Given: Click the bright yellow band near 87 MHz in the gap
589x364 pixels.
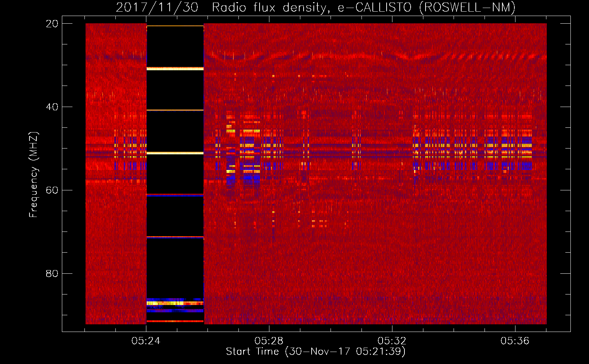Looking at the screenshot, I should point(175,303).
